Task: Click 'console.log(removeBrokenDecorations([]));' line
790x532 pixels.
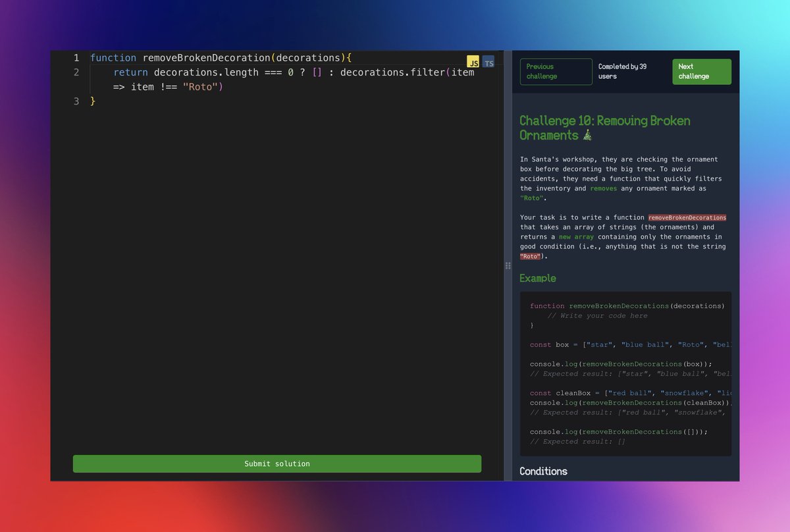Action: pyautogui.click(x=619, y=432)
